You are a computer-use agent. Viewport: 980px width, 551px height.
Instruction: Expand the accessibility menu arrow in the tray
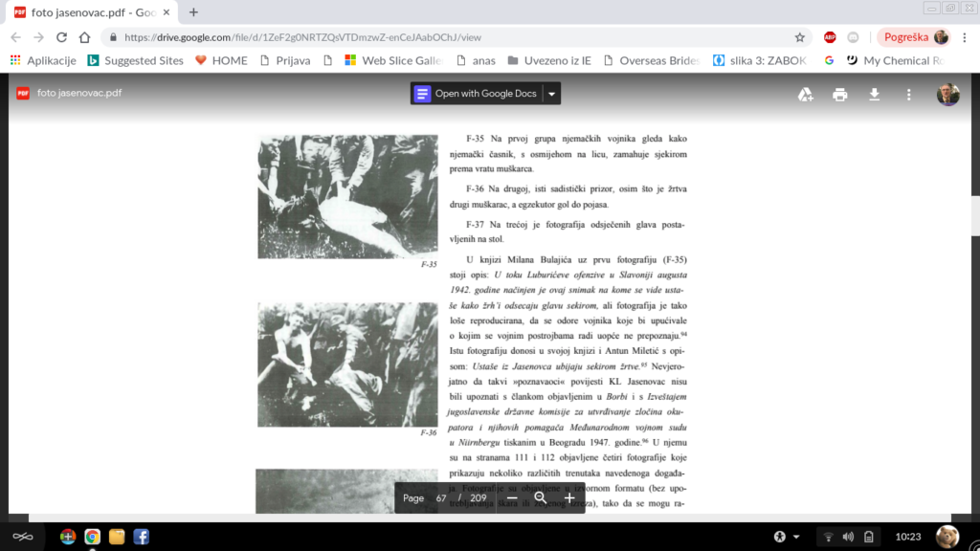(797, 537)
